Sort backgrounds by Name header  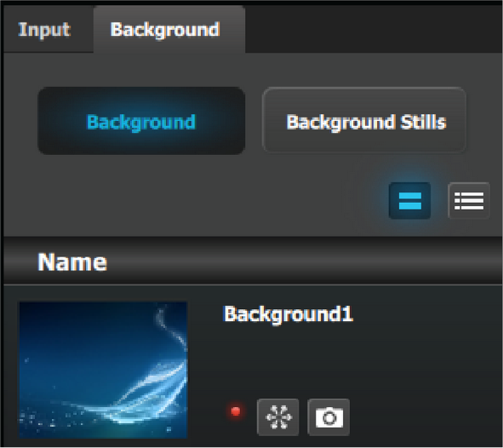[x=72, y=261]
